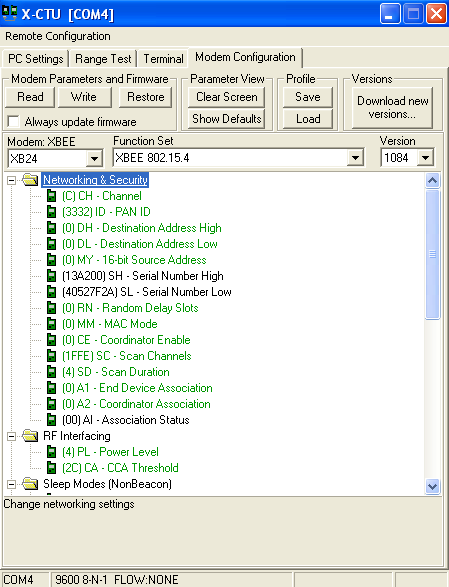Click the profile Save button
Screen dimensions: 449x587
pyautogui.click(x=308, y=97)
